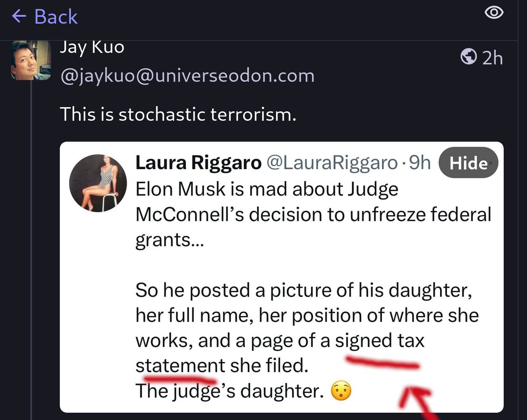This screenshot has height=420, width=527.
Task: Click the surprised face emoji
Action: pyautogui.click(x=341, y=391)
